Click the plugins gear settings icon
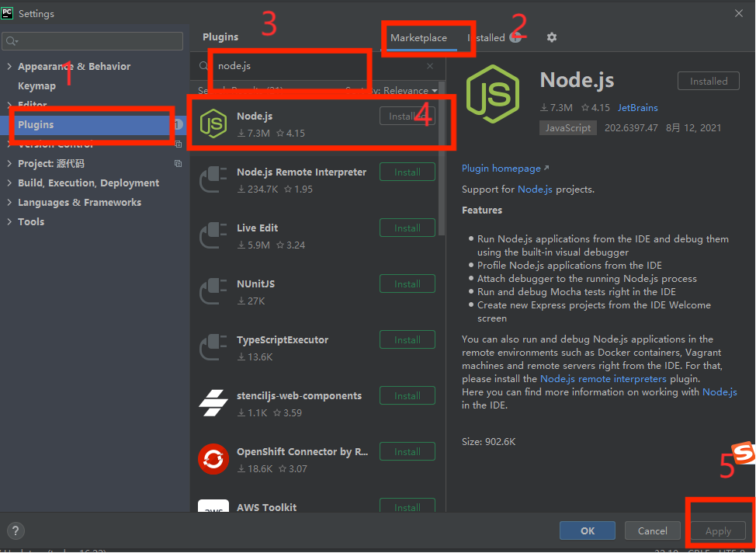Image resolution: width=756 pixels, height=553 pixels. tap(552, 37)
